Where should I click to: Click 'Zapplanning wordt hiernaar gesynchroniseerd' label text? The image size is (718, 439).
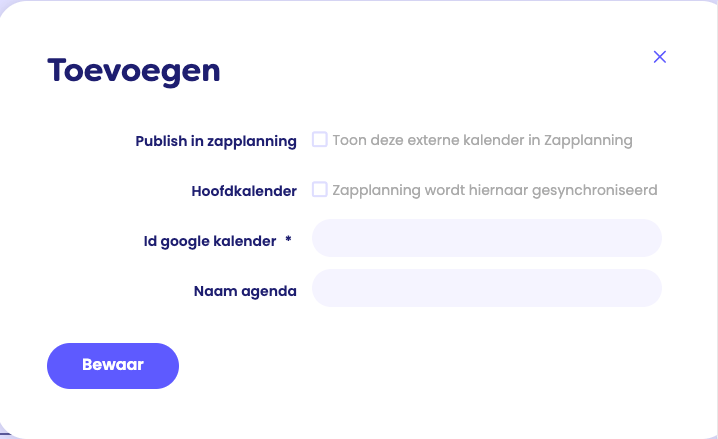(495, 190)
